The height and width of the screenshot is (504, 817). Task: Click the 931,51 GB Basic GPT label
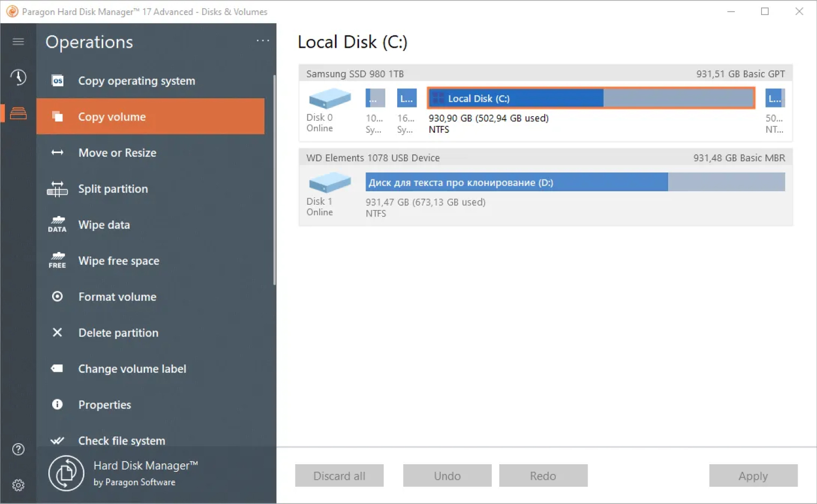tap(741, 74)
